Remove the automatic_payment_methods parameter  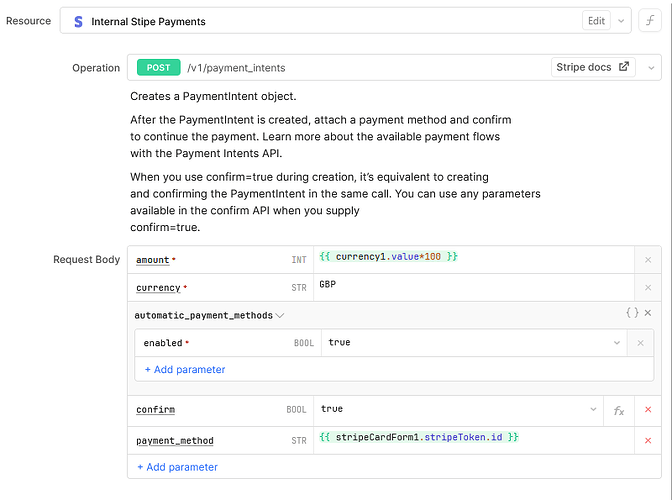(648, 313)
